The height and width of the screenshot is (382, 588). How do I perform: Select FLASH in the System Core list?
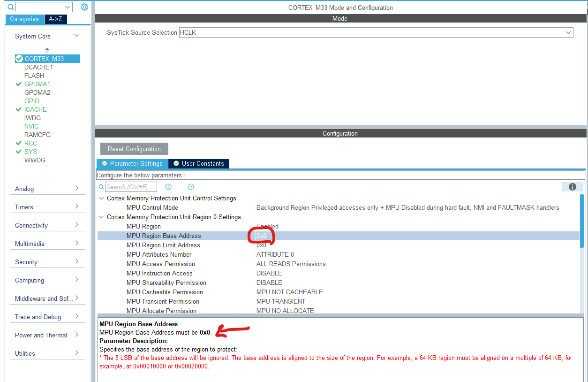point(34,75)
